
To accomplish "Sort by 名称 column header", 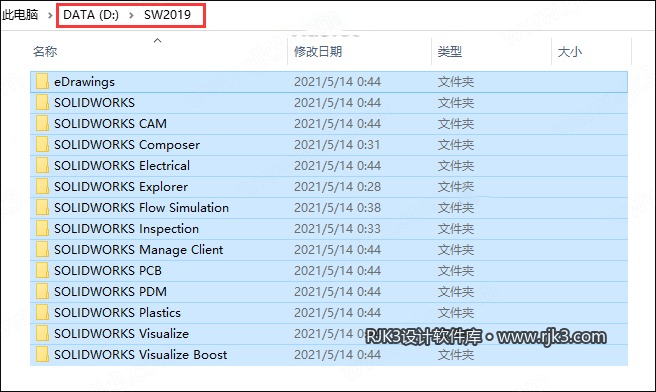I will click(x=45, y=52).
